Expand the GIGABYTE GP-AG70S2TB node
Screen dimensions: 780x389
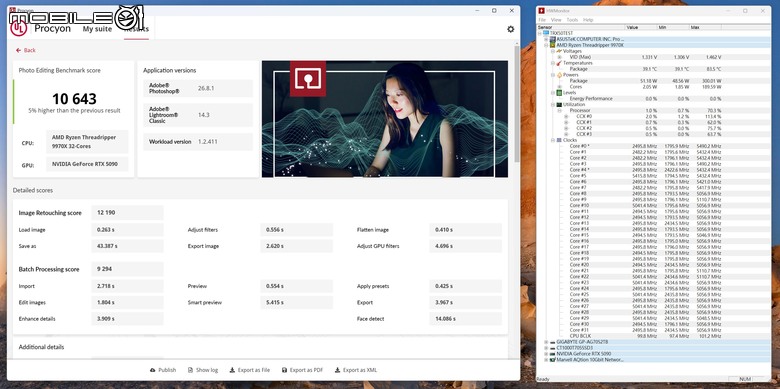click(x=546, y=342)
